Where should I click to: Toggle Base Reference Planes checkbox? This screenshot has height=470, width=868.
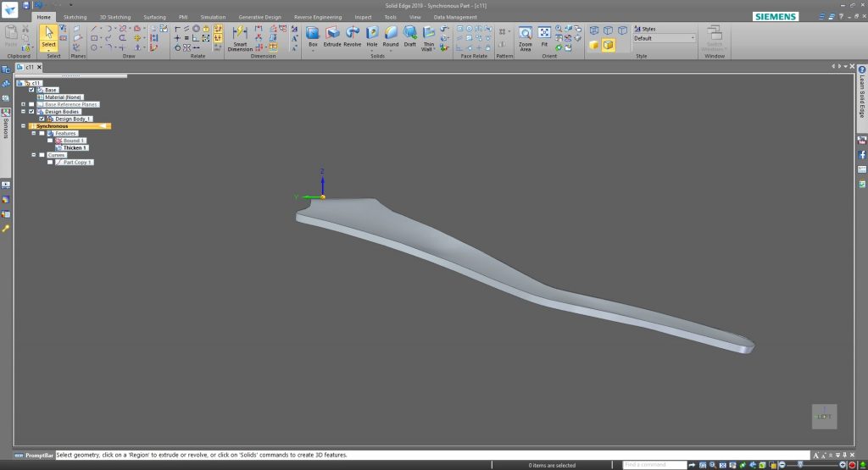[x=31, y=104]
